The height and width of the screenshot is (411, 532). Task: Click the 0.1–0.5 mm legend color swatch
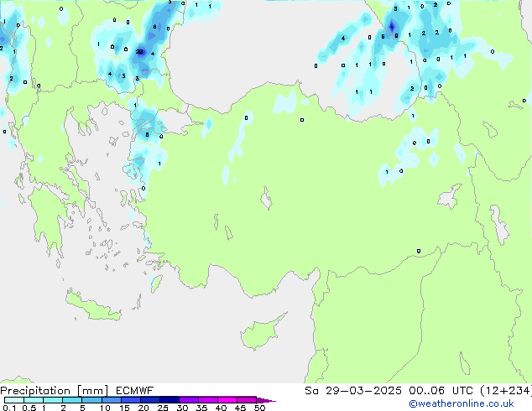(14, 400)
